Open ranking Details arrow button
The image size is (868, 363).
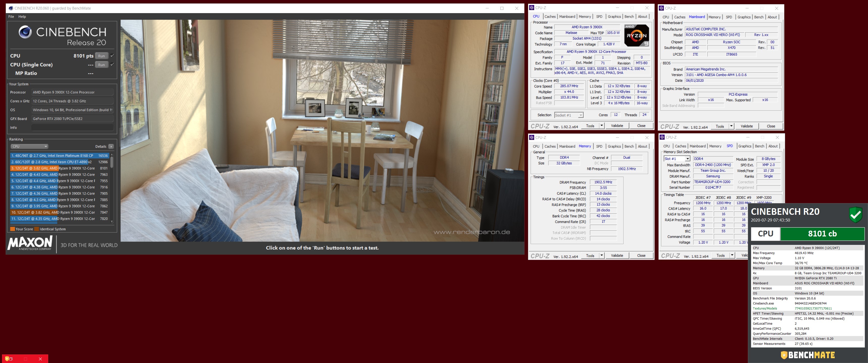[x=111, y=146]
